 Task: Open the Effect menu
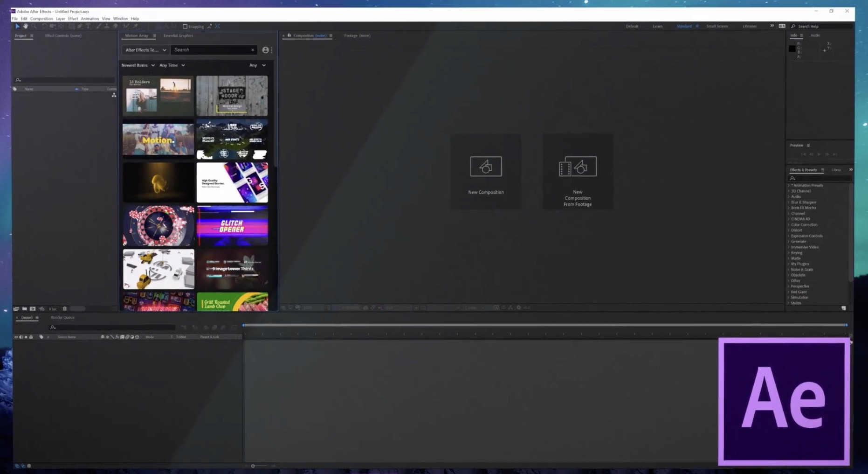click(73, 19)
